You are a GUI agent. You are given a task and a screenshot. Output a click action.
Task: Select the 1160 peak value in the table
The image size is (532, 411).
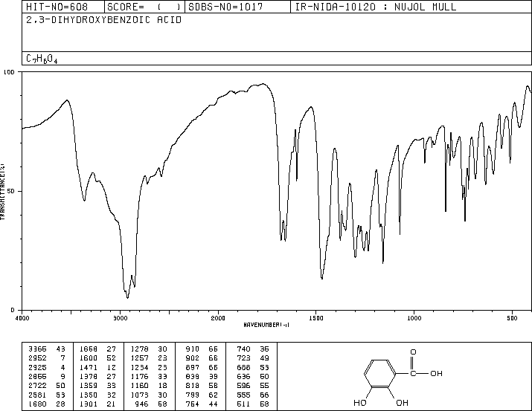click(x=139, y=386)
